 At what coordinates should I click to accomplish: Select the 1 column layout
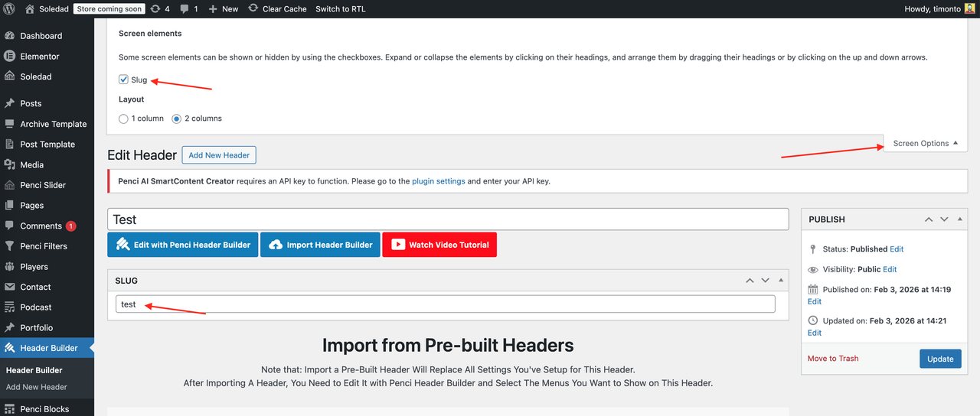pos(123,119)
